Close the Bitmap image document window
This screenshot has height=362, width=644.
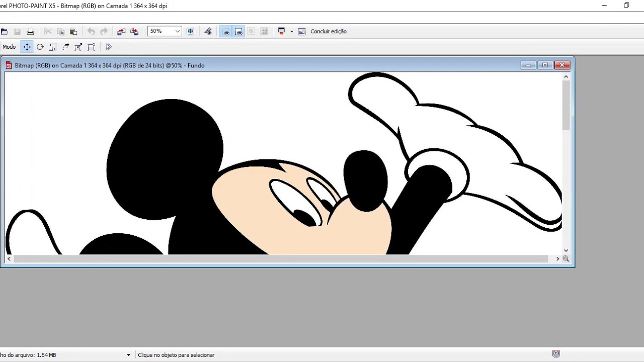point(562,65)
